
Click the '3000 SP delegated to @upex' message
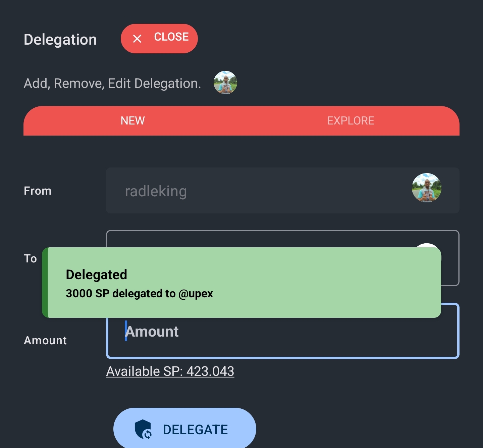point(139,294)
